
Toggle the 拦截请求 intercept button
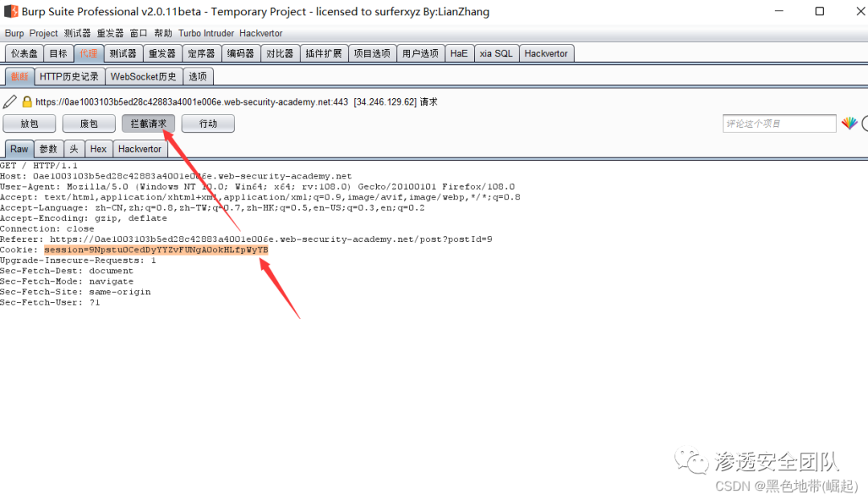point(149,124)
